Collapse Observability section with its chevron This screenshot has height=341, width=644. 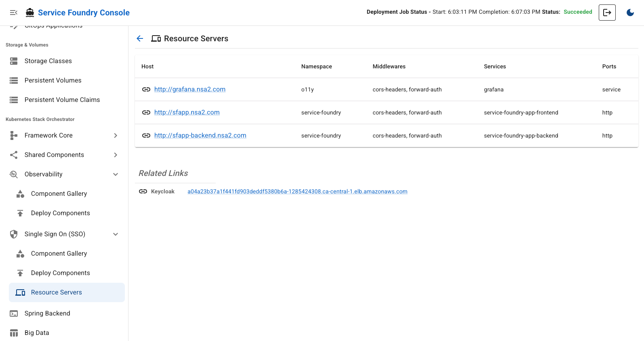tap(116, 174)
